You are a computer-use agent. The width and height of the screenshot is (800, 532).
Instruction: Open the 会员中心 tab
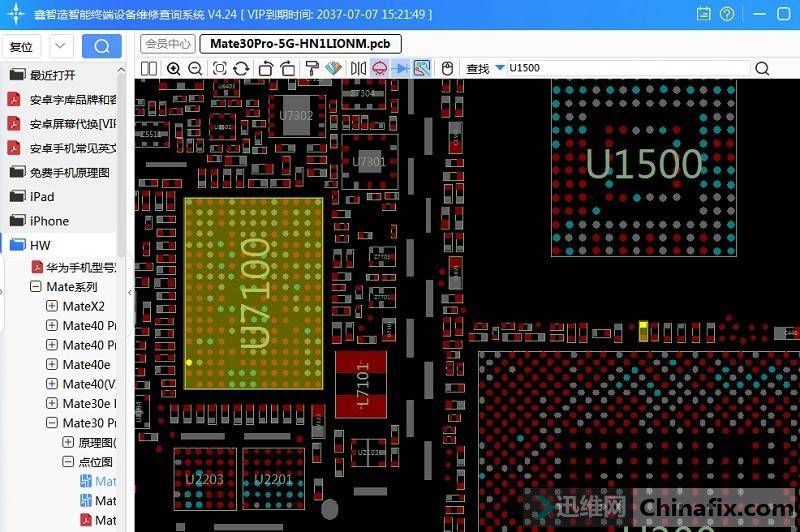click(167, 44)
